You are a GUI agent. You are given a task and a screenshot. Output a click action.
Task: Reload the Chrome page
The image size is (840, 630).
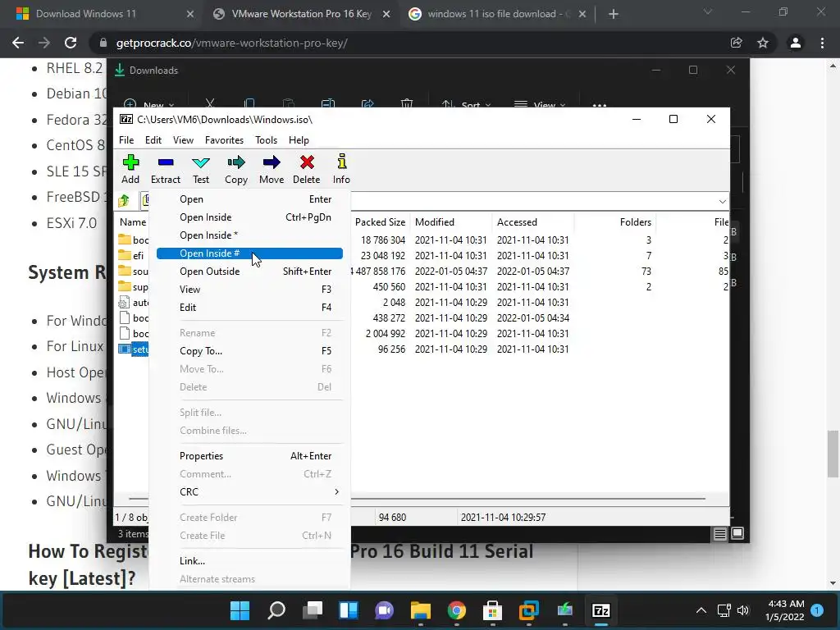[71, 43]
